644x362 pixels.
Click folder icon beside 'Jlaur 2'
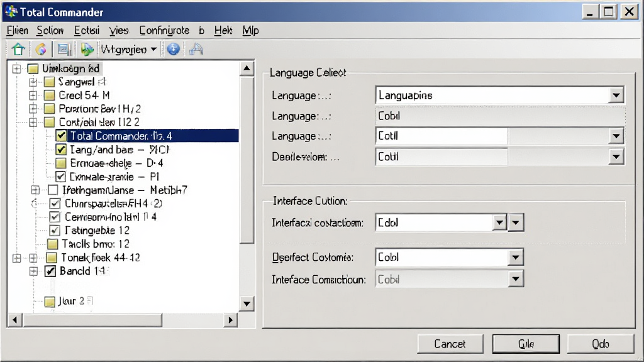coord(50,302)
